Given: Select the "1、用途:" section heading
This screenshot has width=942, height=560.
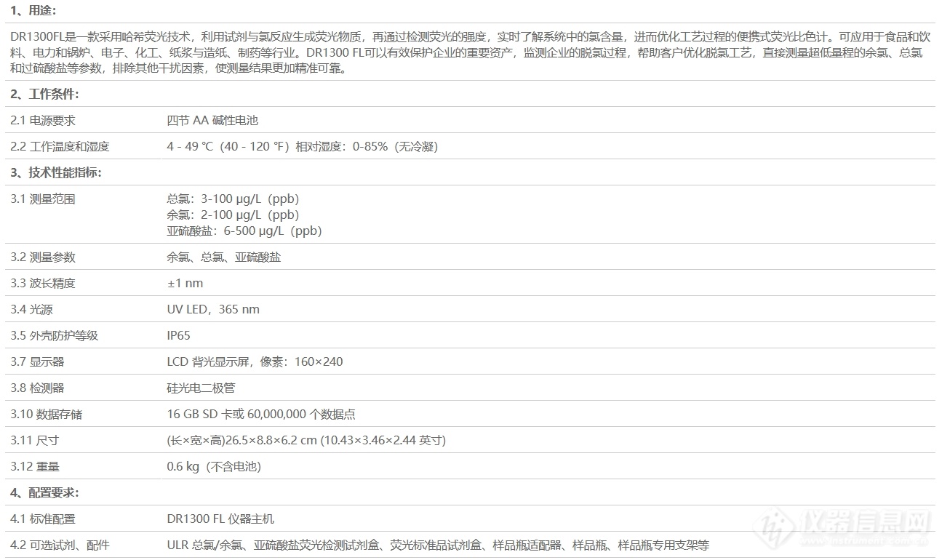Looking at the screenshot, I should [33, 11].
